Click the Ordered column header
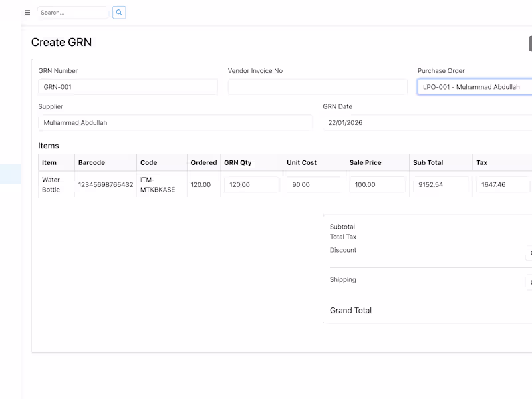The width and height of the screenshot is (532, 399). point(203,162)
